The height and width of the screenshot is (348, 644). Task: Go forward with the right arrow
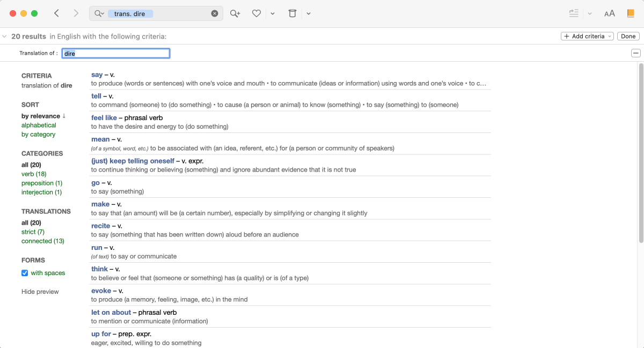click(x=76, y=13)
